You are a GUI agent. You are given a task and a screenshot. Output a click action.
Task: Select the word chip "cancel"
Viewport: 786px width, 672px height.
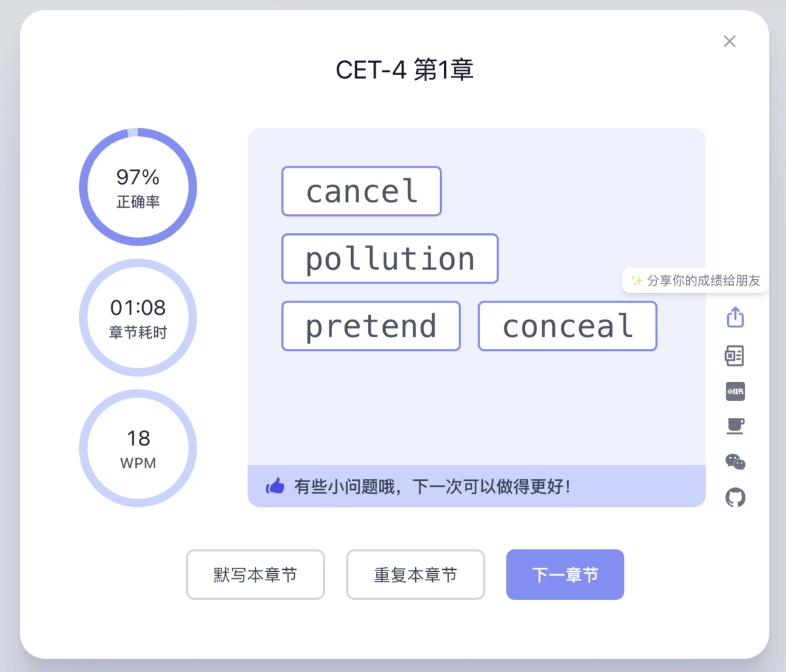(x=361, y=191)
